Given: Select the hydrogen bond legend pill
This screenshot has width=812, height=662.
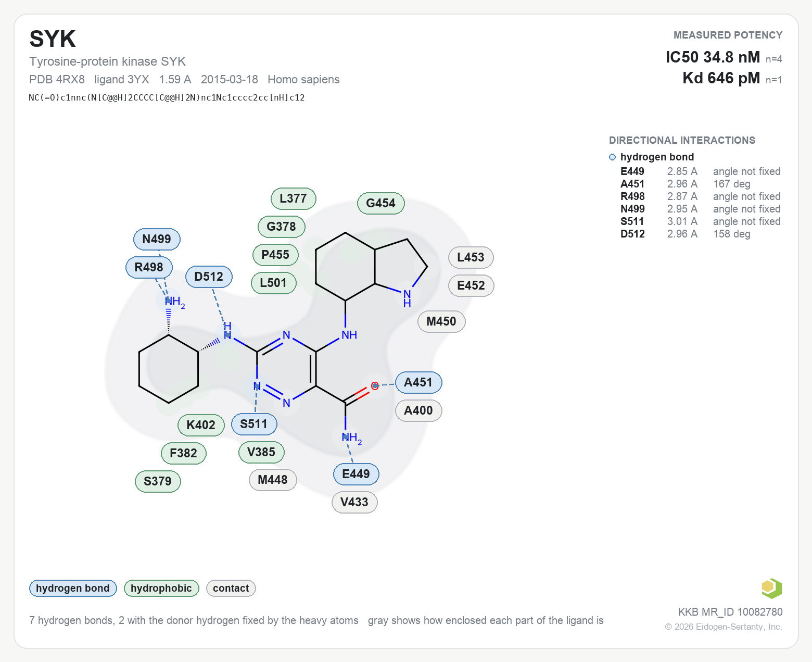Looking at the screenshot, I should pos(73,588).
